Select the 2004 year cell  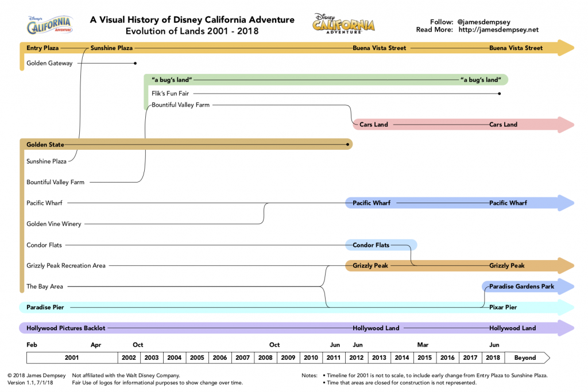(175, 358)
